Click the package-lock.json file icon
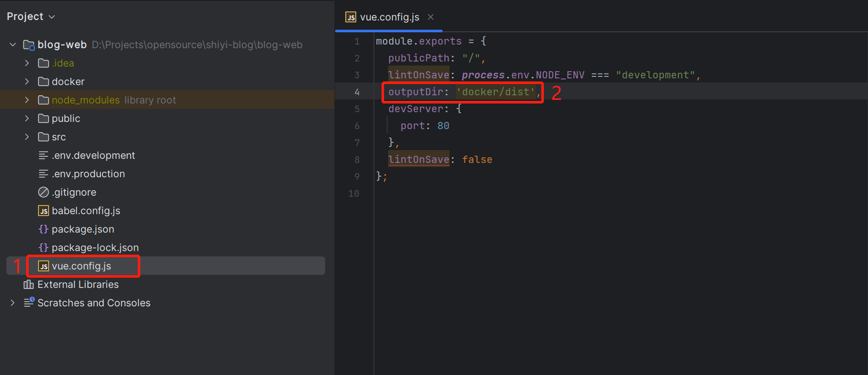 [x=44, y=248]
